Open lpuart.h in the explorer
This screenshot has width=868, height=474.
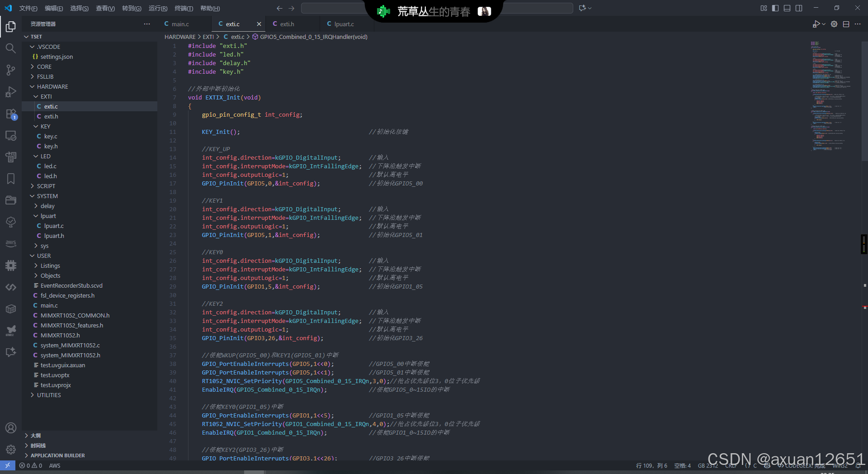tap(90, 236)
